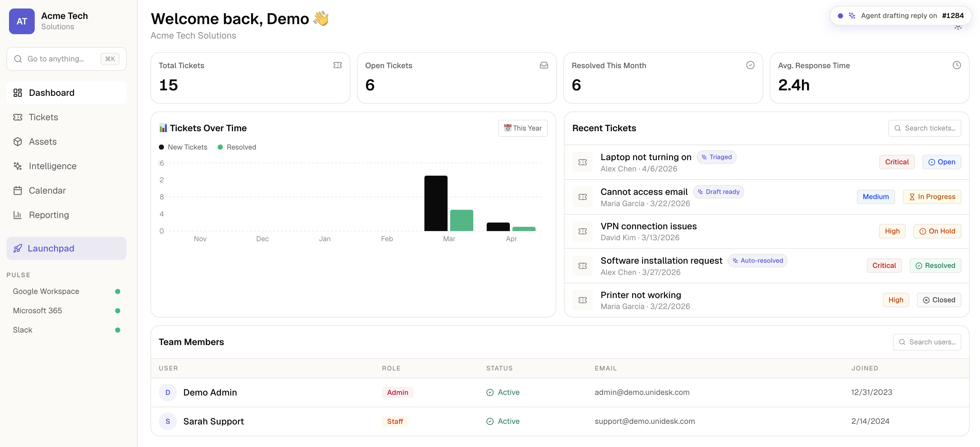This screenshot has height=447, width=980.
Task: Click the Demo Admin avatar D
Action: pyautogui.click(x=168, y=393)
